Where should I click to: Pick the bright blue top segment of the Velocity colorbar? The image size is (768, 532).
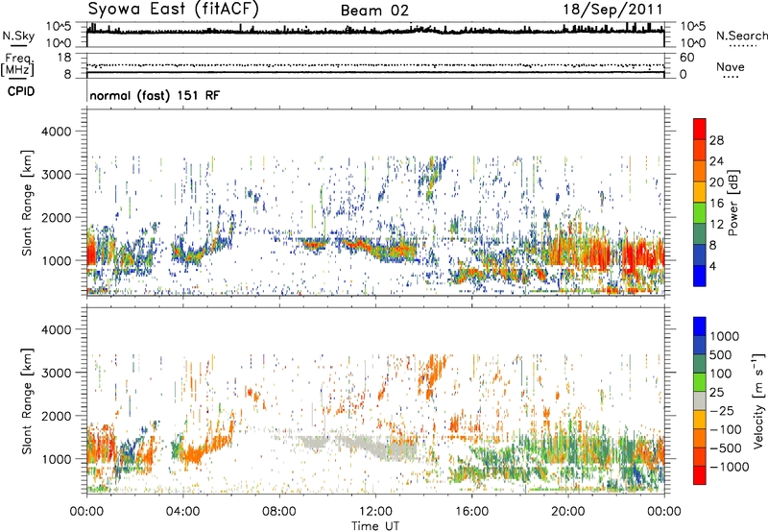[x=700, y=326]
